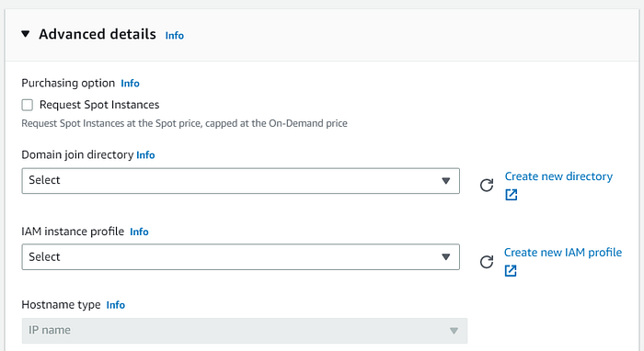Click the Create new IAM profile link
Viewport: 644px width, 351px height.
563,253
